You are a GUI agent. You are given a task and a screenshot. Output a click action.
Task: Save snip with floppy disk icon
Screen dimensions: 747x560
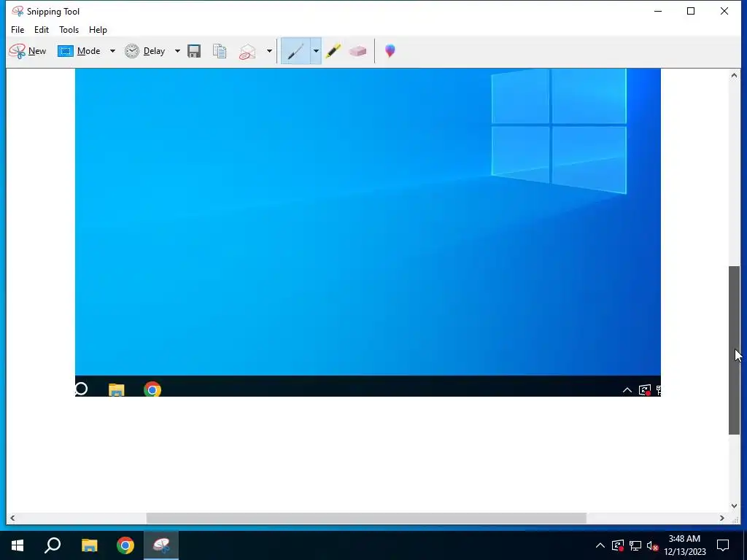[194, 51]
